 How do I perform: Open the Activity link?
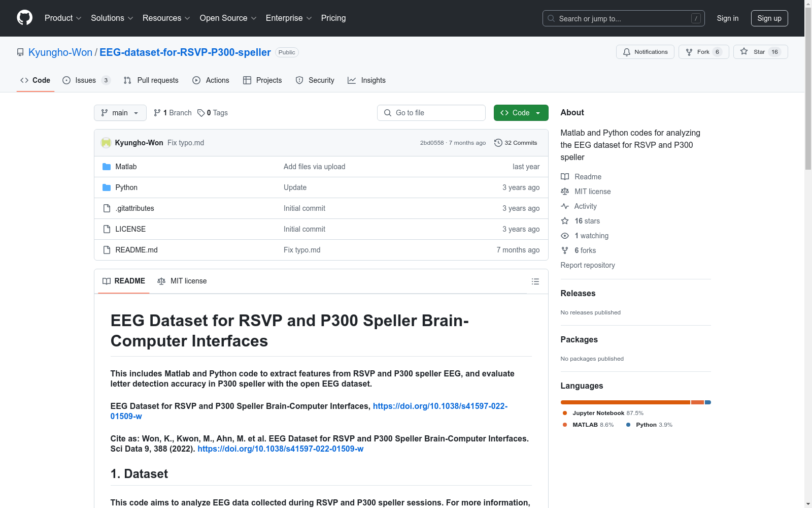579,206
